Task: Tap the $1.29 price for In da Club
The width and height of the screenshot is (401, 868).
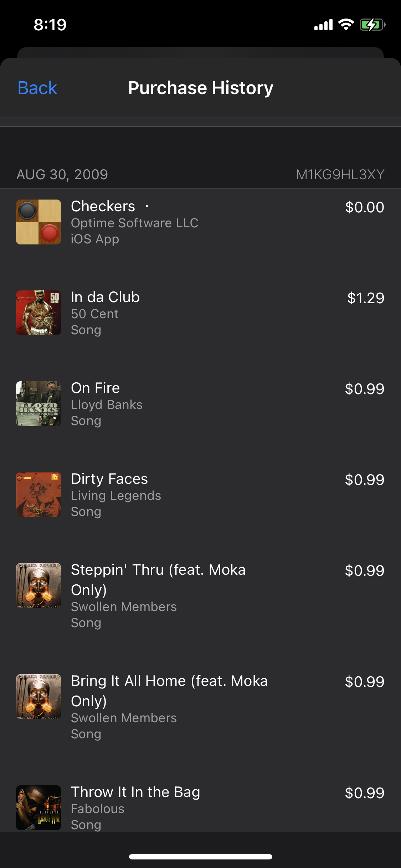Action: (366, 298)
